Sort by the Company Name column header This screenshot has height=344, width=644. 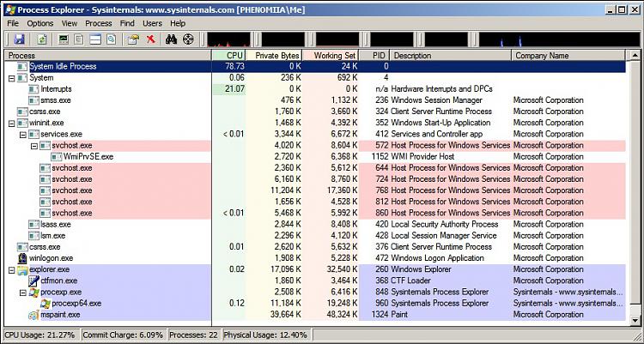tap(568, 56)
